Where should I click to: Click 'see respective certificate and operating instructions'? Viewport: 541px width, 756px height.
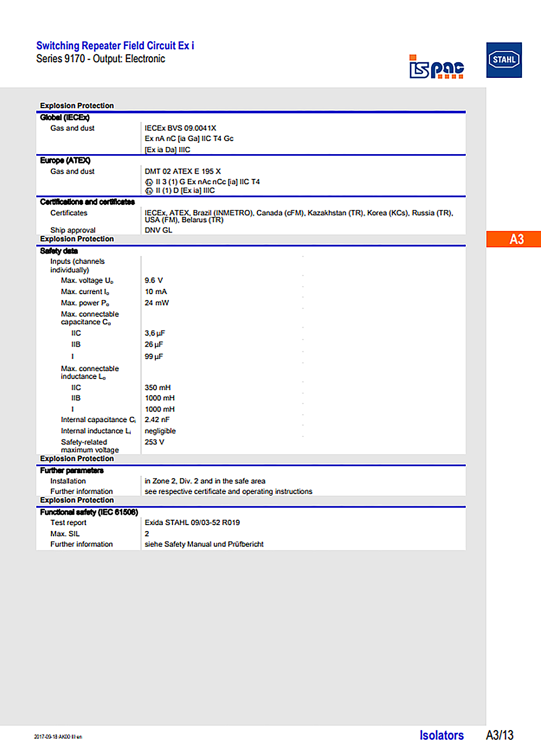tap(228, 492)
